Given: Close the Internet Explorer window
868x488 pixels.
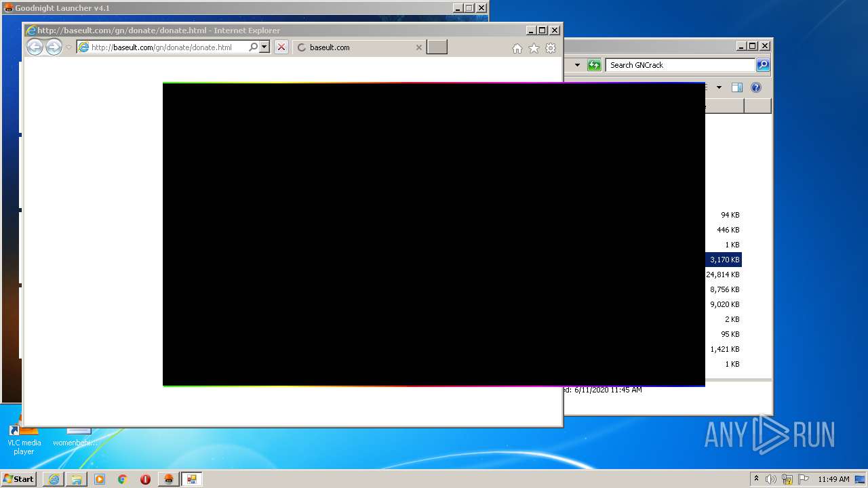Looking at the screenshot, I should click(555, 30).
